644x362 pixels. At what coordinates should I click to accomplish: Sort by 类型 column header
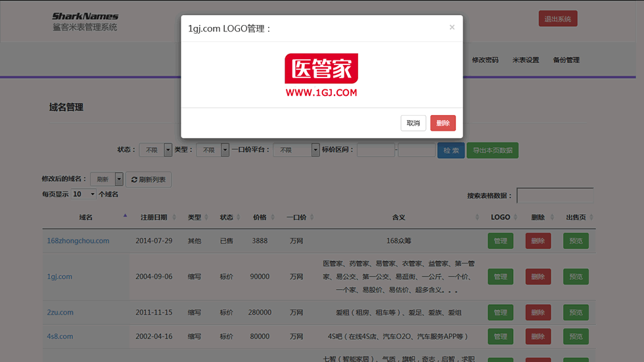(x=195, y=217)
